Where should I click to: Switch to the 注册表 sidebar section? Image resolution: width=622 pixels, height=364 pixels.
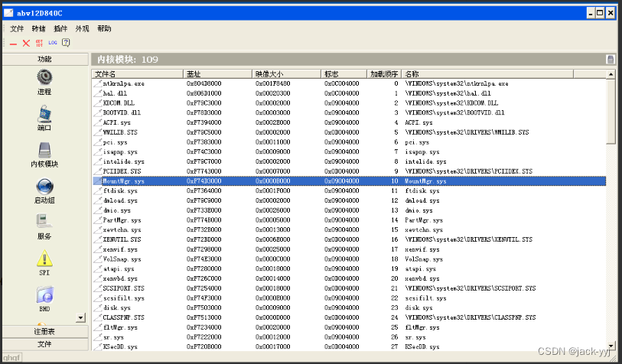click(x=45, y=331)
